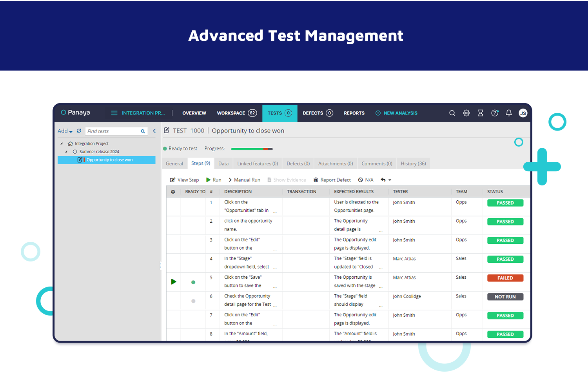The width and height of the screenshot is (588, 392).
Task: Click Manual Run
Action: [244, 180]
